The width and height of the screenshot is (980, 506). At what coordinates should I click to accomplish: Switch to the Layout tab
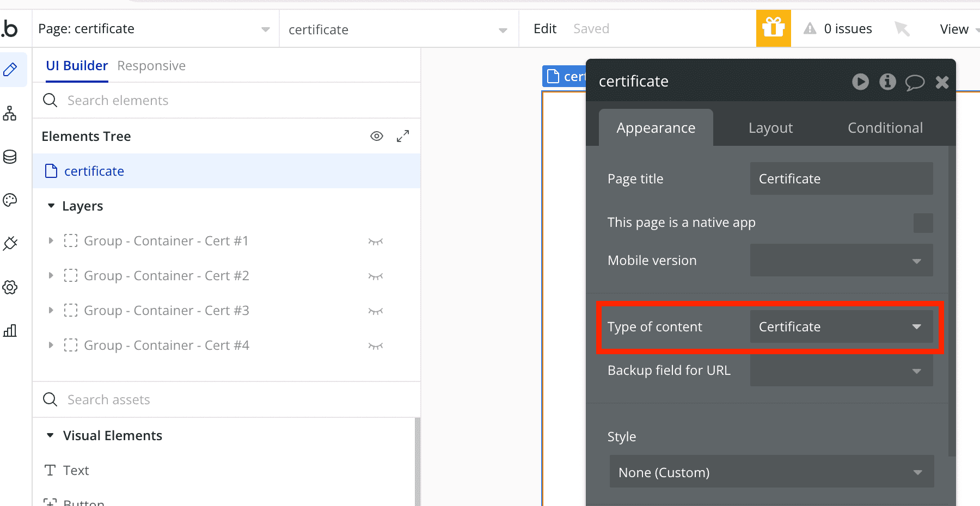pos(770,128)
